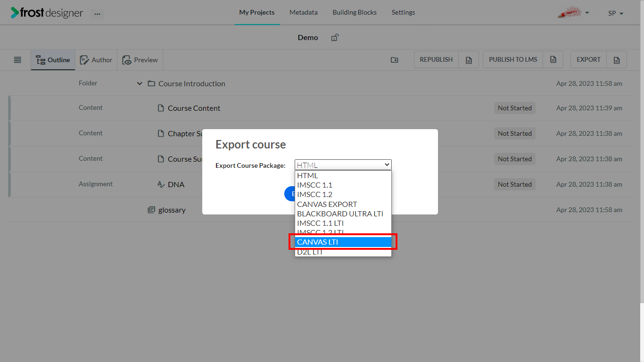Click PUBLISH TO LMS button
The height and width of the screenshot is (362, 644).
pos(513,60)
